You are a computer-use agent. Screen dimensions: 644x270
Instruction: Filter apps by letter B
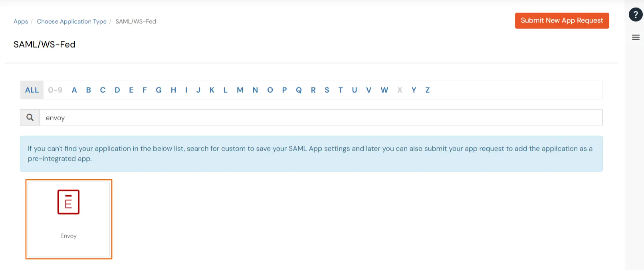(x=89, y=90)
